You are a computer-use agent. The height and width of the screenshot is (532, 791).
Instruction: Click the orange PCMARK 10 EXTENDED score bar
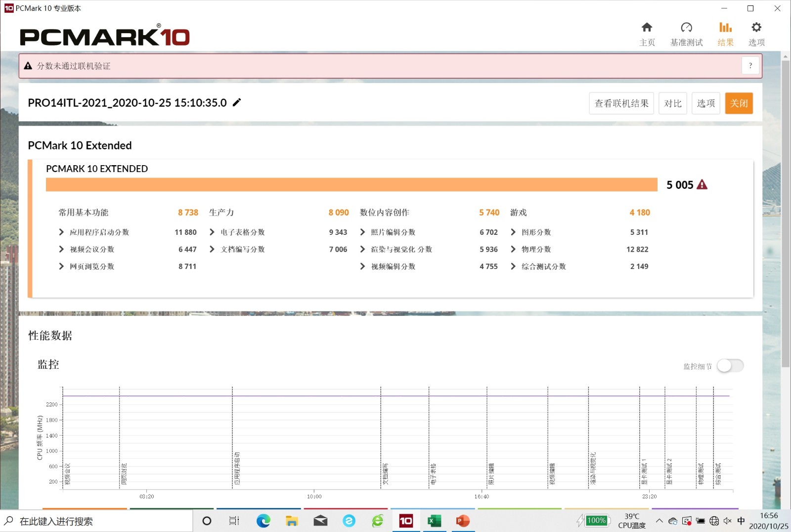tap(352, 184)
